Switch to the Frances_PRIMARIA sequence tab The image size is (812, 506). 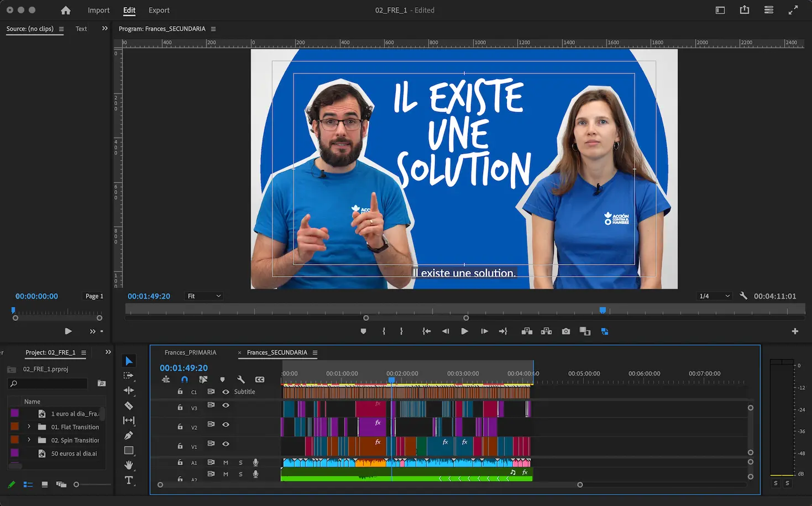click(190, 352)
